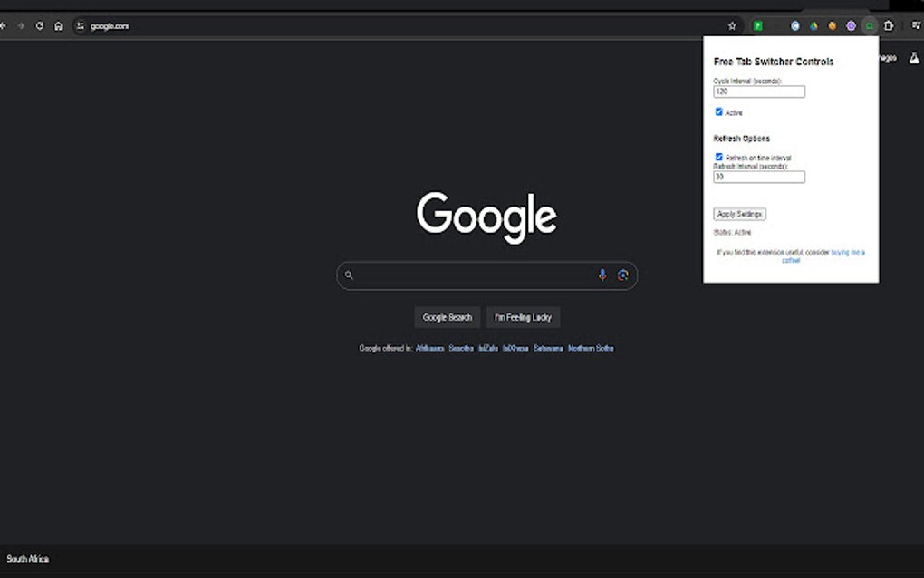Toggle the Active setting in the popup
The image size is (924, 578).
click(x=718, y=111)
